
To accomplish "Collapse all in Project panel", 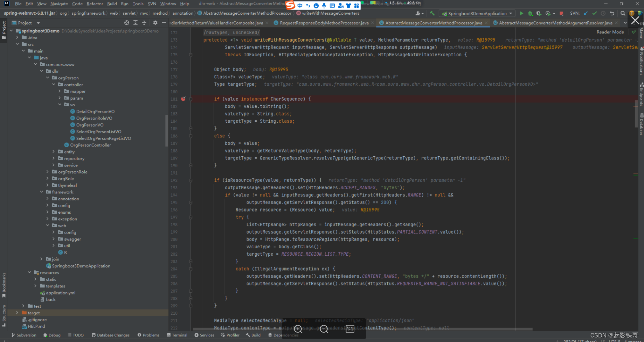I will (x=144, y=23).
